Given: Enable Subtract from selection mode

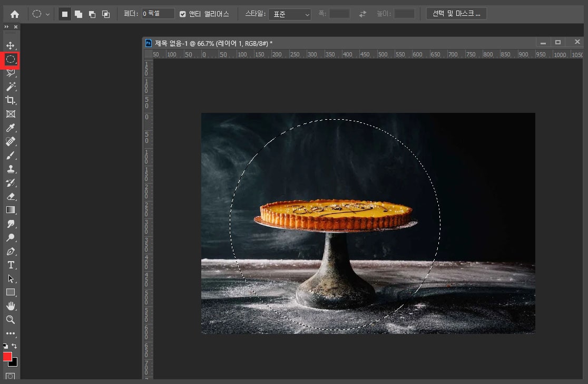Looking at the screenshot, I should tap(92, 14).
